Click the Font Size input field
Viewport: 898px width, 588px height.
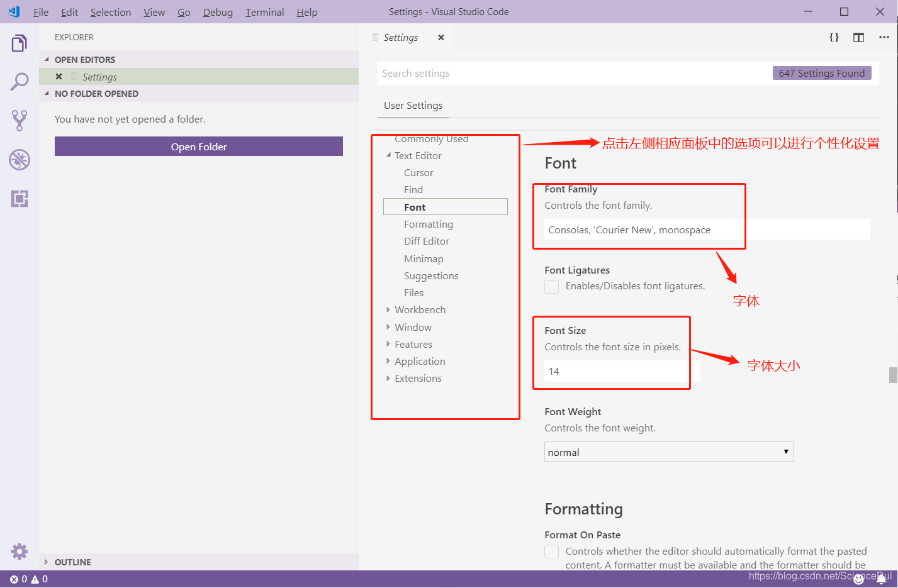click(622, 371)
